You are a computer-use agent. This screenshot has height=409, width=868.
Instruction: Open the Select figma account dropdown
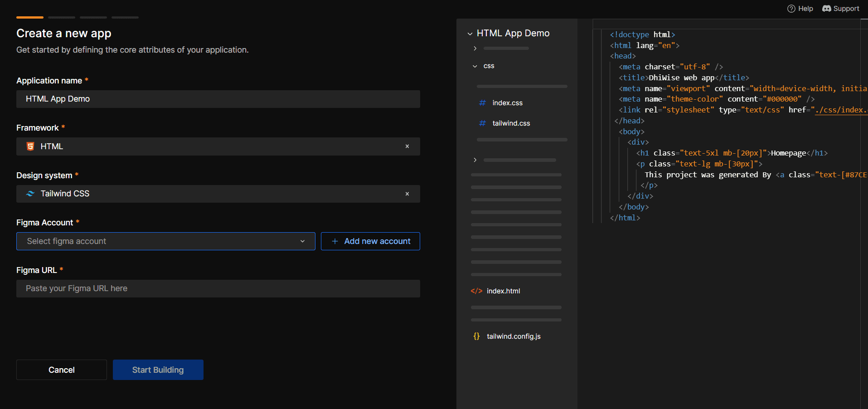pyautogui.click(x=165, y=241)
